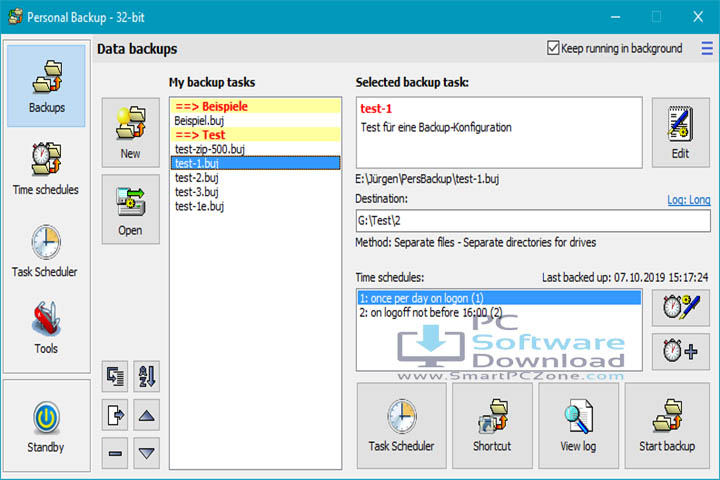This screenshot has width=720, height=480.
Task: Select test-3.buj task
Action: (256, 192)
